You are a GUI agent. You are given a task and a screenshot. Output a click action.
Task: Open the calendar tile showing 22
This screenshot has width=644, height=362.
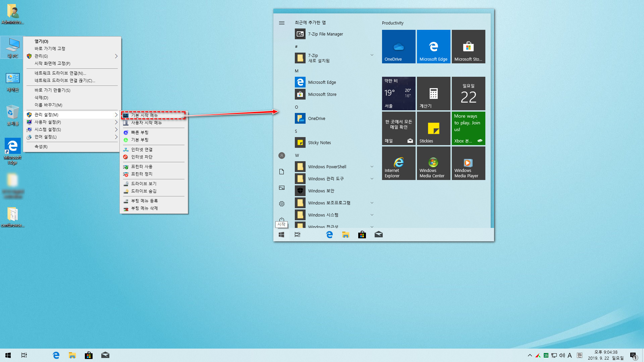tap(468, 93)
